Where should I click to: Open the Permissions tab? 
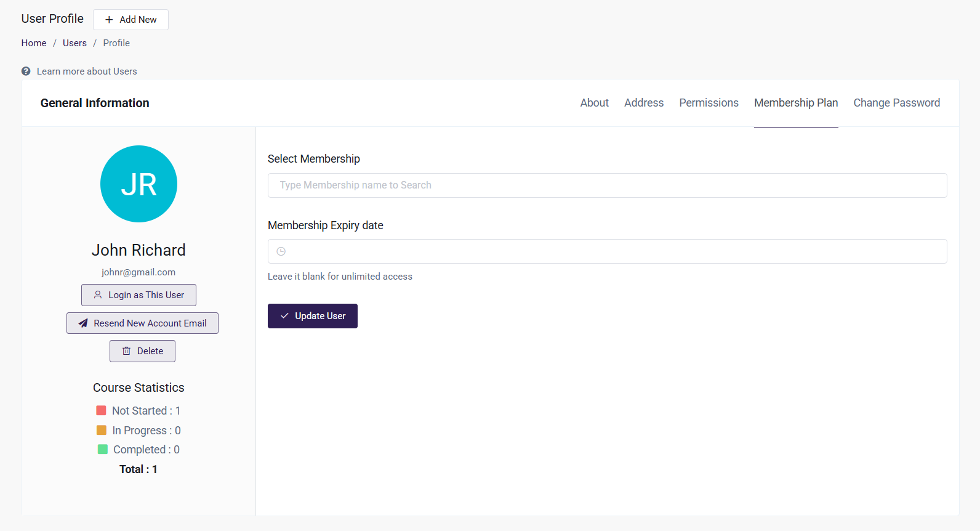[709, 103]
